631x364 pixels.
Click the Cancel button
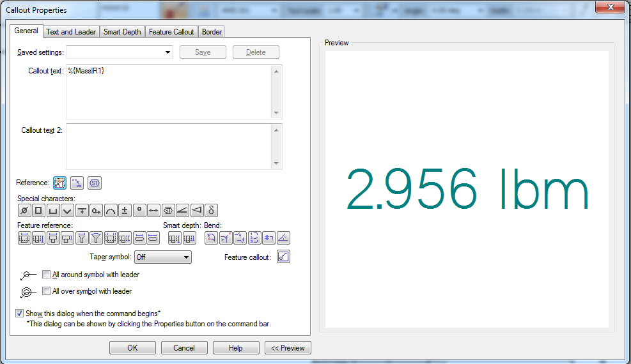[x=184, y=348]
